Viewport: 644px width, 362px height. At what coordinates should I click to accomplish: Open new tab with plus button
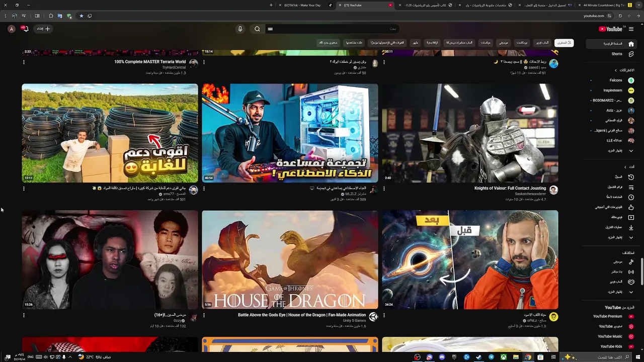point(271,5)
